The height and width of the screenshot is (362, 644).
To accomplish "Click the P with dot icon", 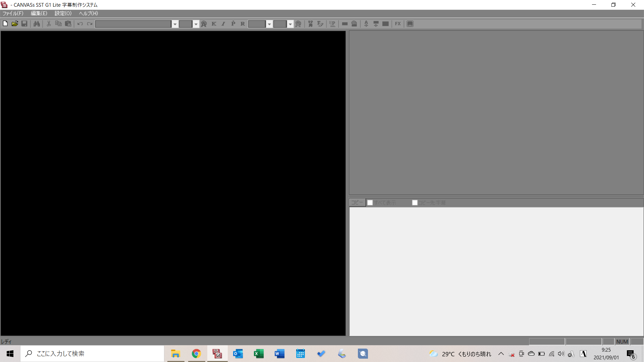I will [x=233, y=24].
